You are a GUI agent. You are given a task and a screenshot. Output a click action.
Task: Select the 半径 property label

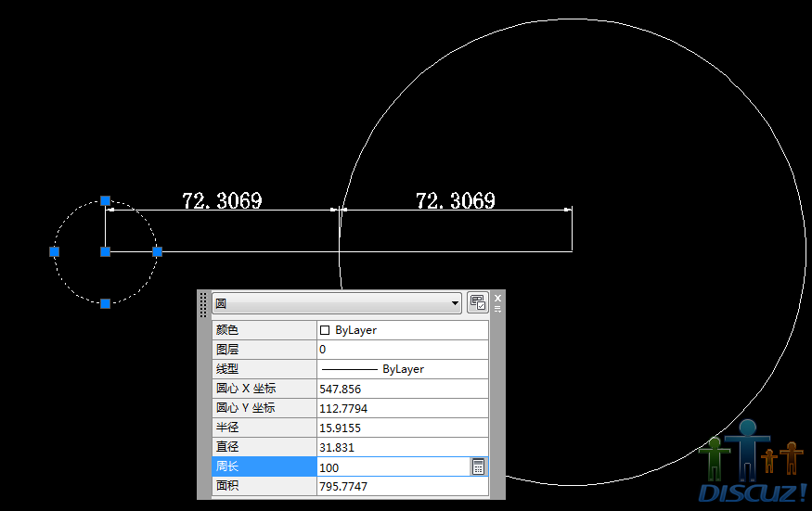click(x=264, y=428)
